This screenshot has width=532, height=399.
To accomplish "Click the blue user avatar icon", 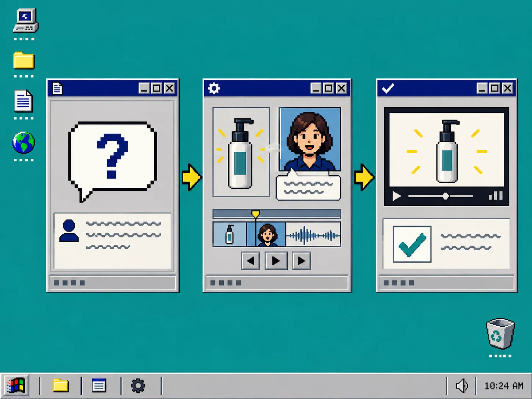I will point(69,230).
